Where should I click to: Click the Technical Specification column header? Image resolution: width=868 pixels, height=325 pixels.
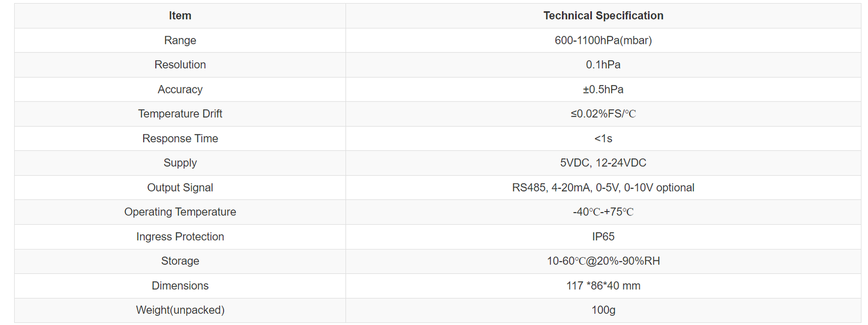(x=603, y=16)
